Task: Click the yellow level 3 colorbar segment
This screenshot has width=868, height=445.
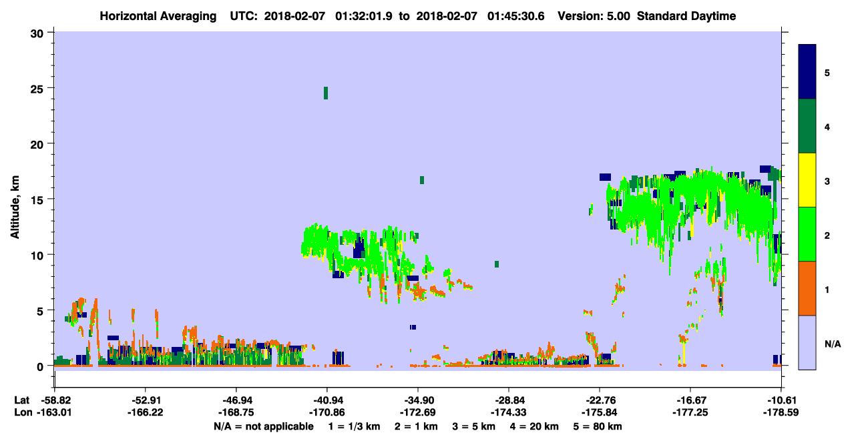Action: point(807,180)
